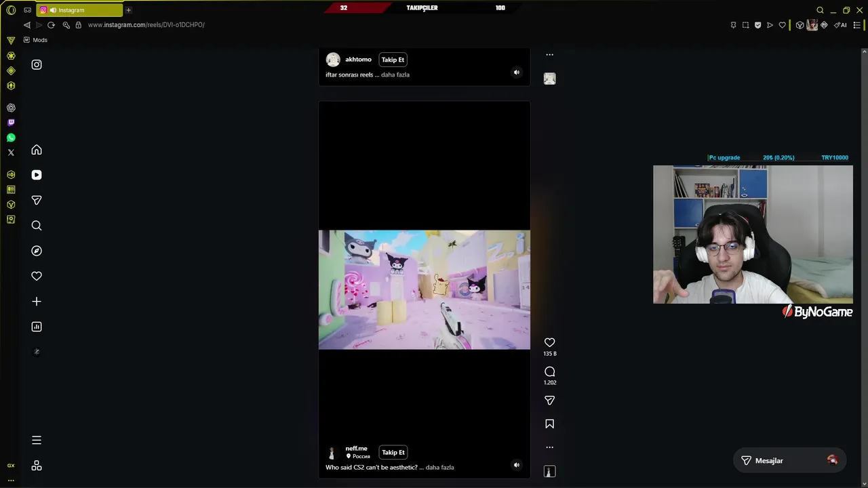
Task: Share the neff.me reel
Action: (550, 401)
